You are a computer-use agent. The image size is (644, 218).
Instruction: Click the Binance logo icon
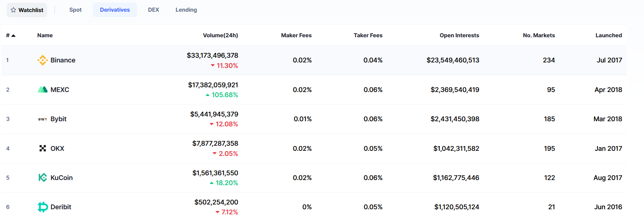click(43, 60)
